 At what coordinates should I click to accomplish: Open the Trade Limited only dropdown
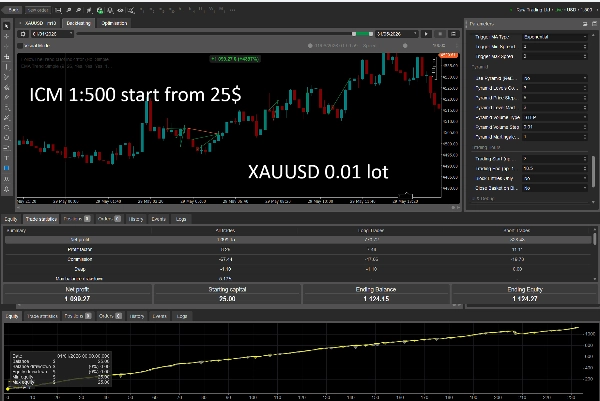(x=554, y=179)
